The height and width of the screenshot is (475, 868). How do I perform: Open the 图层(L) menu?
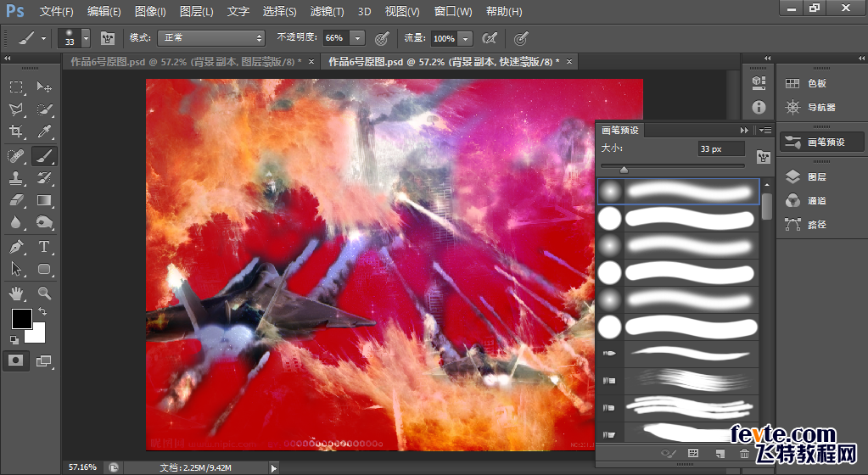pos(197,11)
